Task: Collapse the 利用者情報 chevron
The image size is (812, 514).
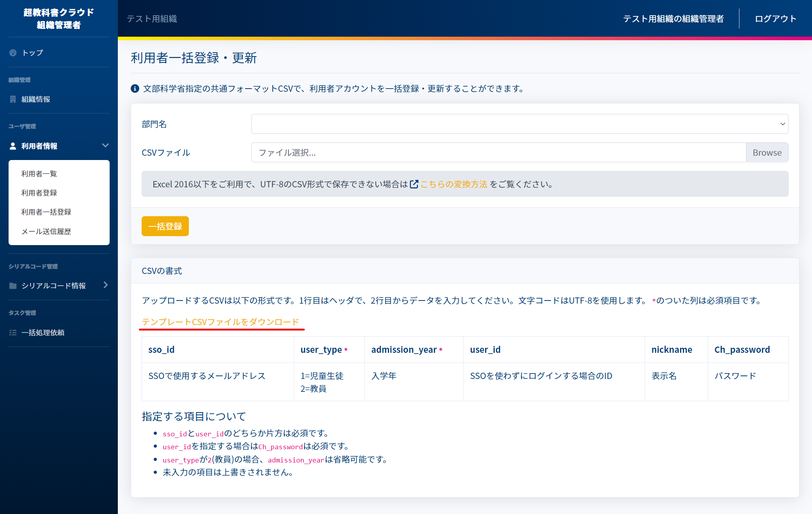Action: 105,146
